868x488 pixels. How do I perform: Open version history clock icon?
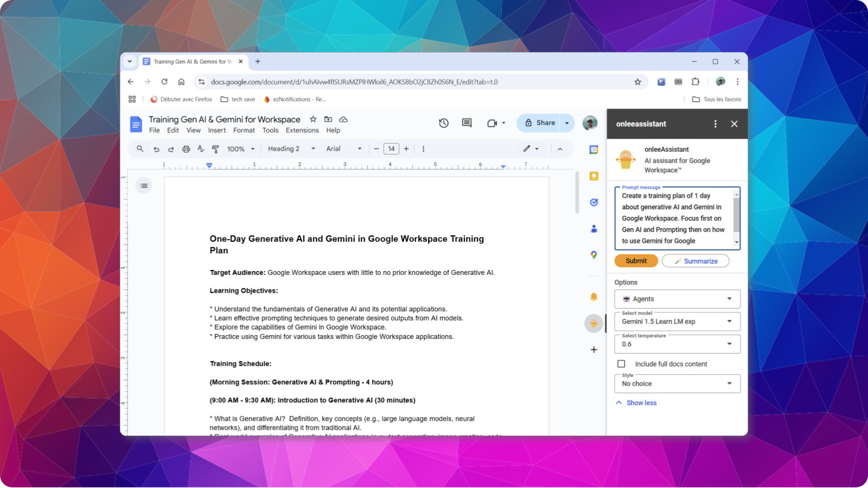pyautogui.click(x=444, y=123)
